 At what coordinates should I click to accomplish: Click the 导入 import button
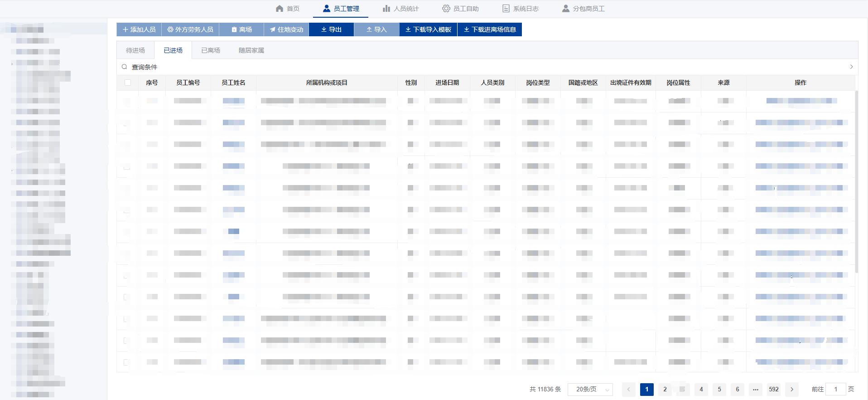pos(376,29)
